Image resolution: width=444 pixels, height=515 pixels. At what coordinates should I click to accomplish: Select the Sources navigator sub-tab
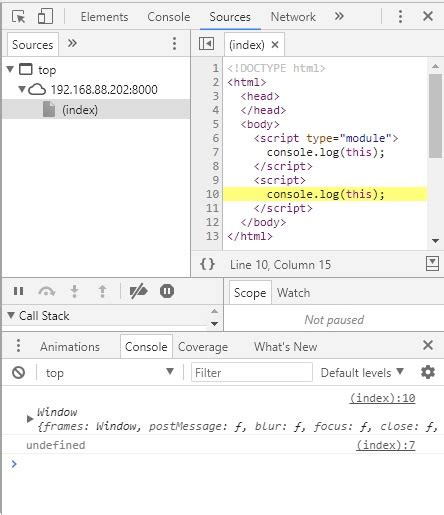pyautogui.click(x=33, y=44)
